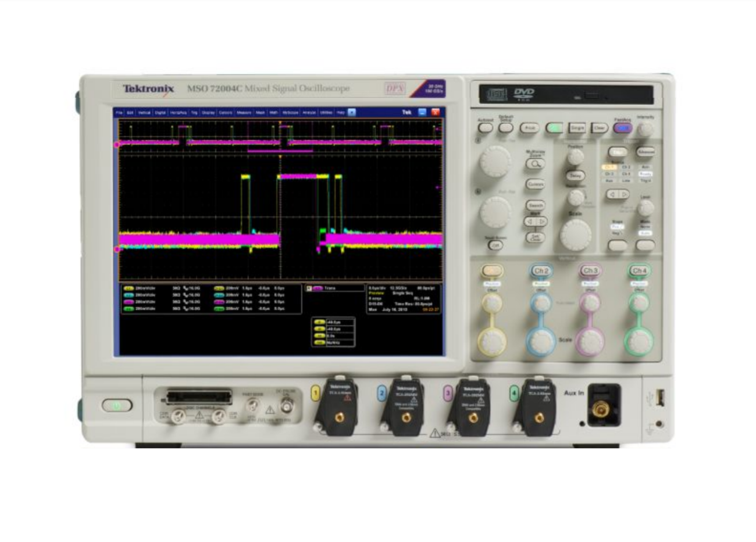Push the MultiView Zoom magnifier button

536,164
